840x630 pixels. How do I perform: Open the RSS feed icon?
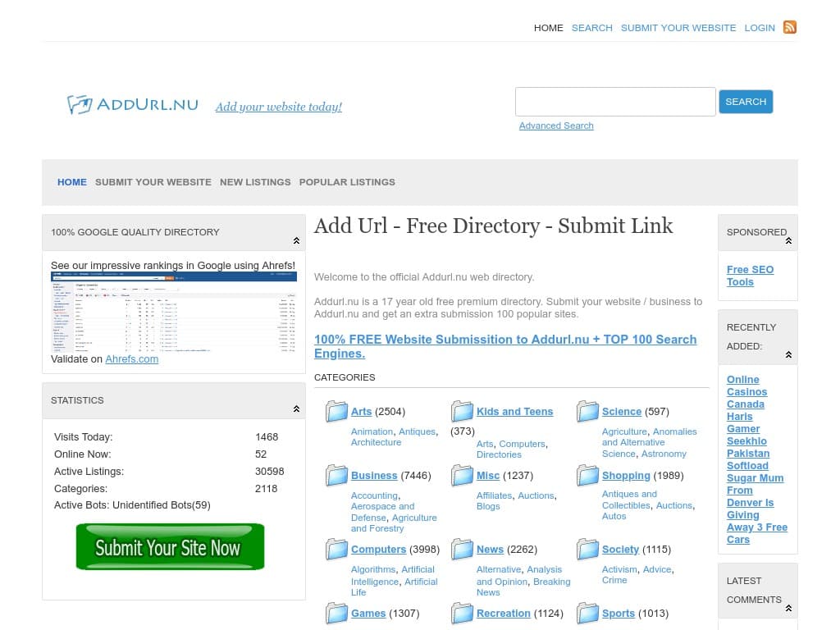[x=790, y=27]
